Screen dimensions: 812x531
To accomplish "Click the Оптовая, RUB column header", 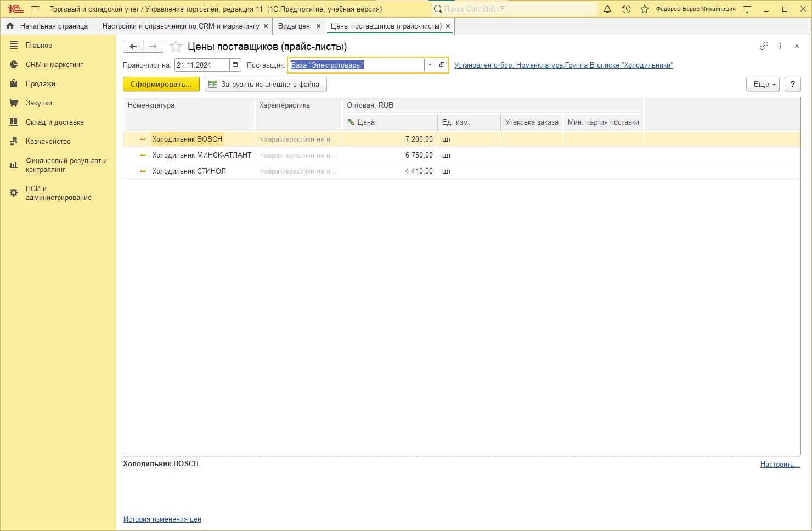I will click(x=493, y=105).
